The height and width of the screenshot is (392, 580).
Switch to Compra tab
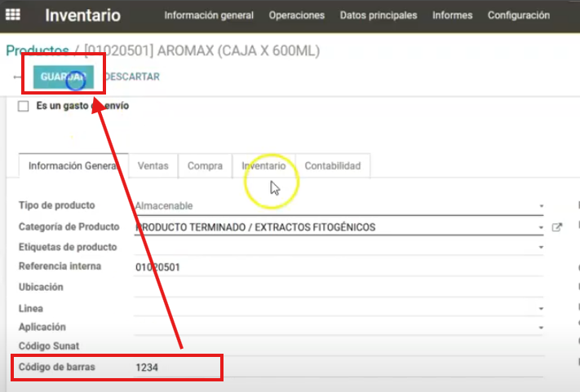point(205,166)
